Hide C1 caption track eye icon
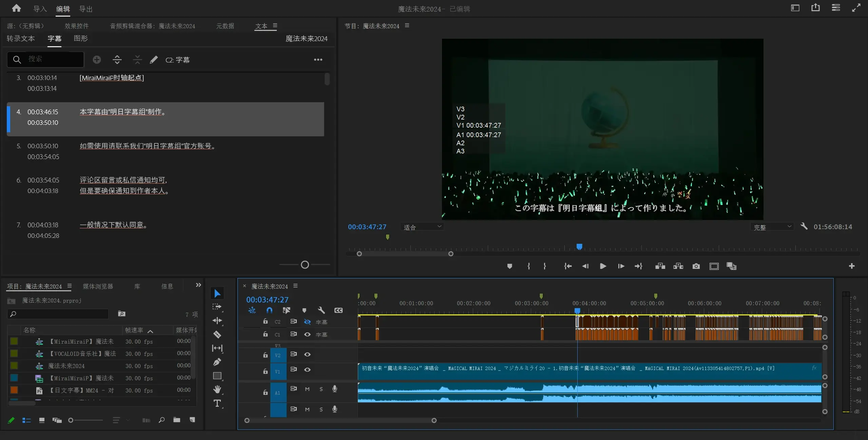Image resolution: width=868 pixels, height=440 pixels. (307, 334)
